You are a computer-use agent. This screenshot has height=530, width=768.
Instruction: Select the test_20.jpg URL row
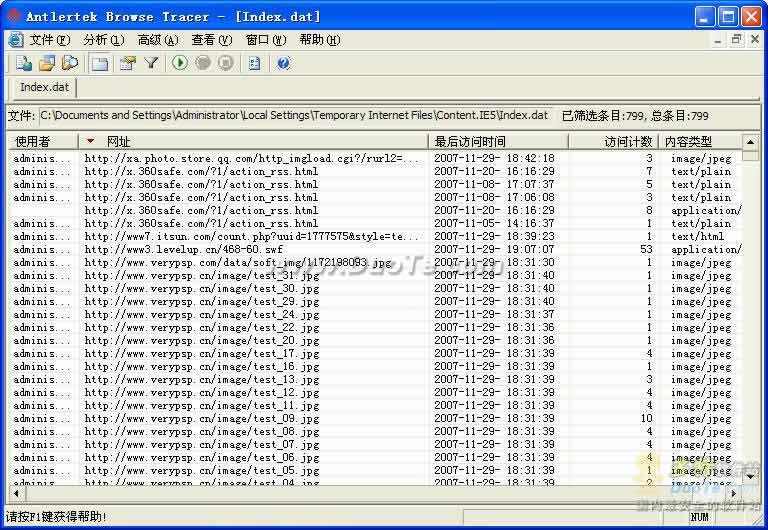375,340
